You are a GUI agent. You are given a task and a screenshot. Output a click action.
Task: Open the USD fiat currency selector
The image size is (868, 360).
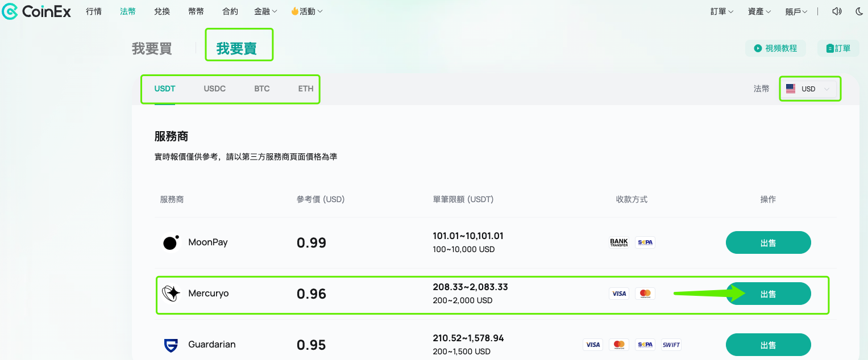click(x=810, y=89)
